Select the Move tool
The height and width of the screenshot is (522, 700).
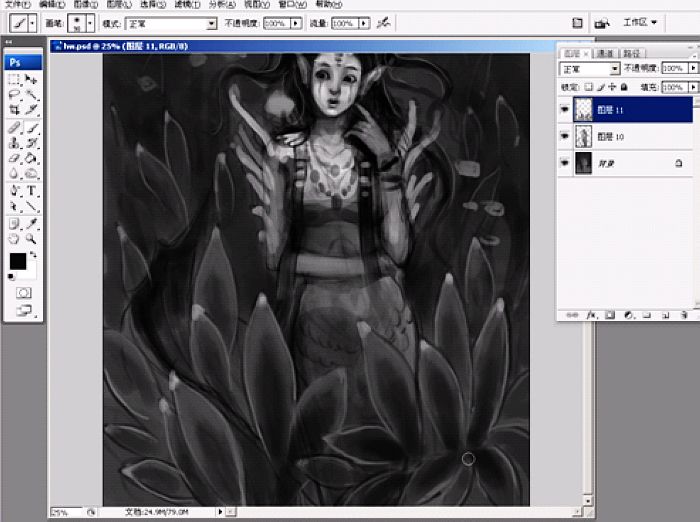coord(31,79)
